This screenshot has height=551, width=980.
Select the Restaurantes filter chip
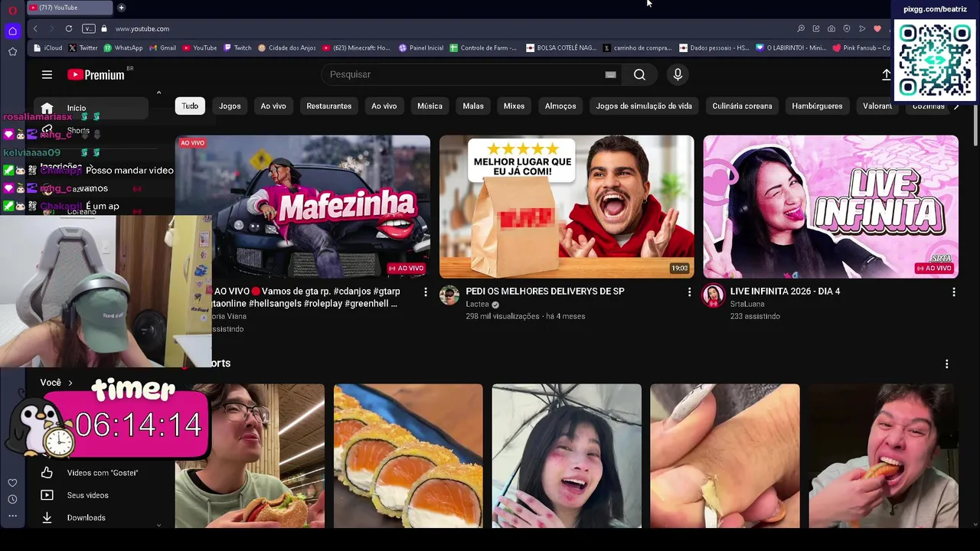(328, 106)
